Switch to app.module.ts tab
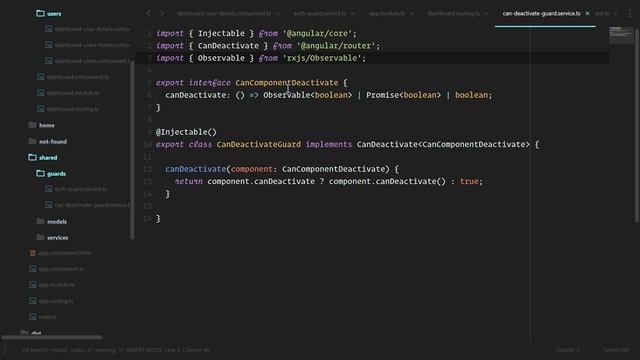The image size is (640, 360). tap(387, 13)
